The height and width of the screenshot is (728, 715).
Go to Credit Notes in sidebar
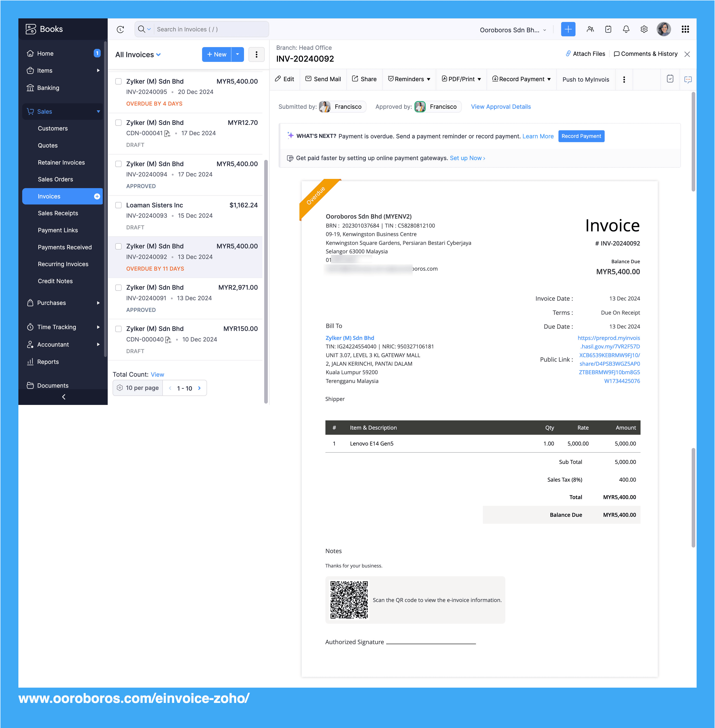click(x=55, y=281)
